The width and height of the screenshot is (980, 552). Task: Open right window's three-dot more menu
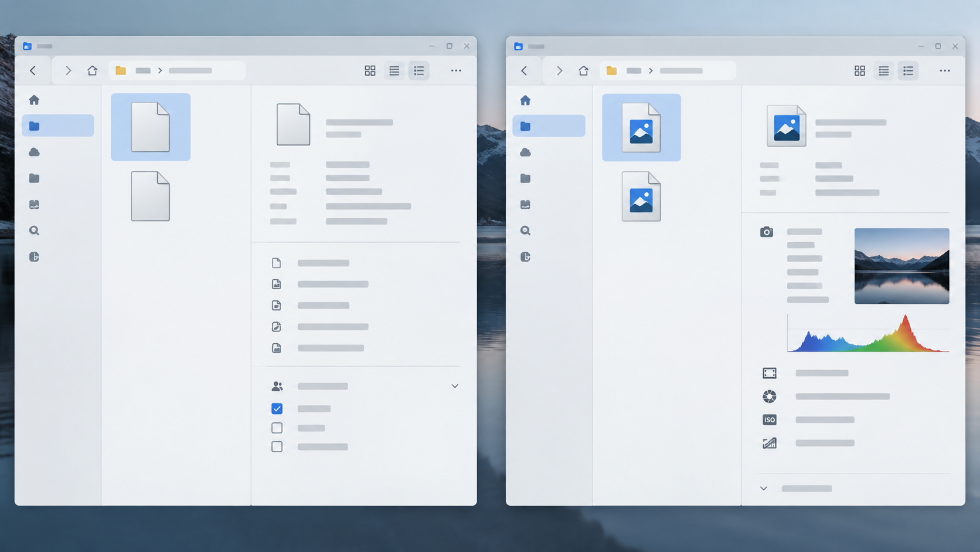(945, 70)
